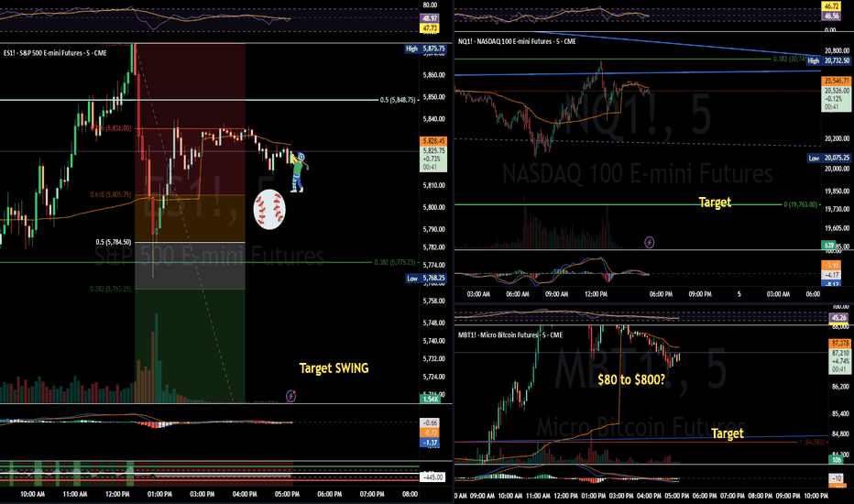Click the -445.00 indicator value label
854x504 pixels.
tap(432, 477)
